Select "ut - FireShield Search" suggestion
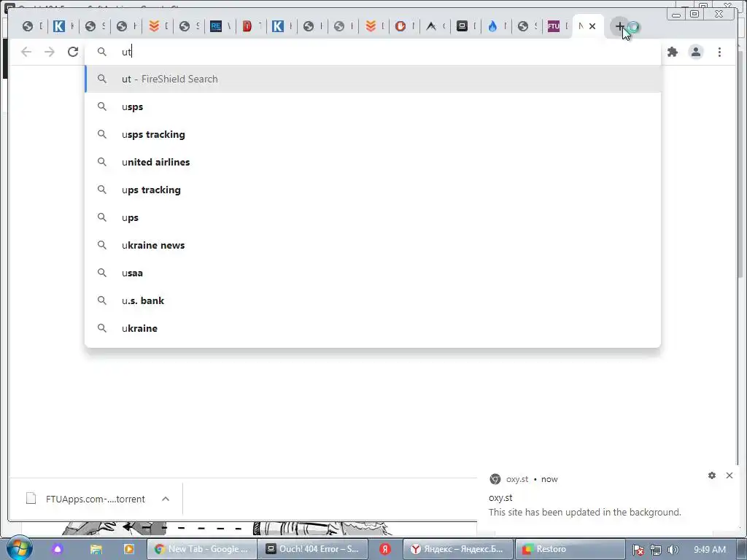This screenshot has height=560, width=747. [373, 79]
